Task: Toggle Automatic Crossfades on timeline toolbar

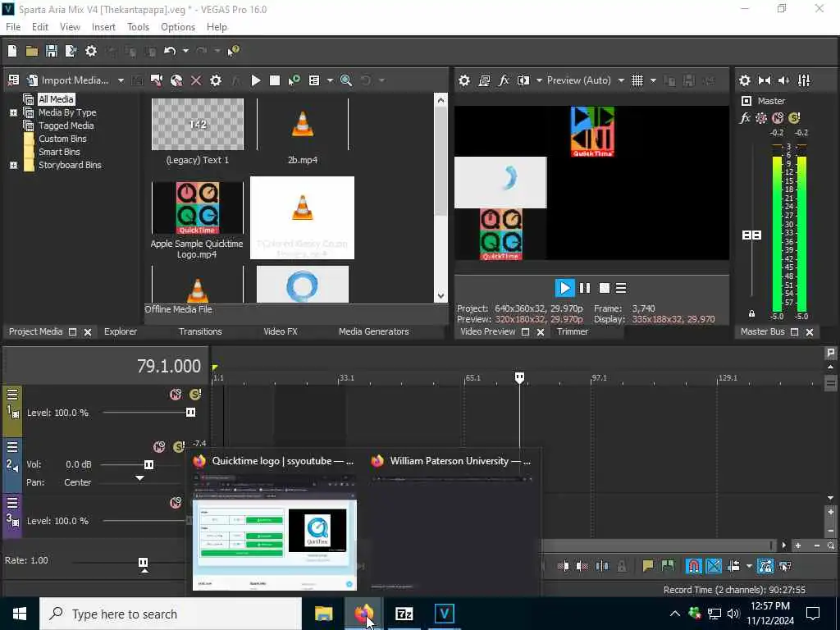Action: pos(713,566)
